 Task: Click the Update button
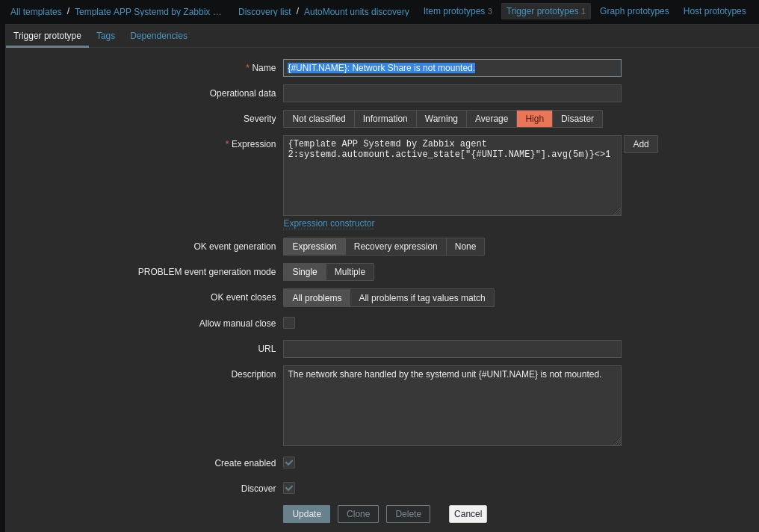[x=306, y=514]
